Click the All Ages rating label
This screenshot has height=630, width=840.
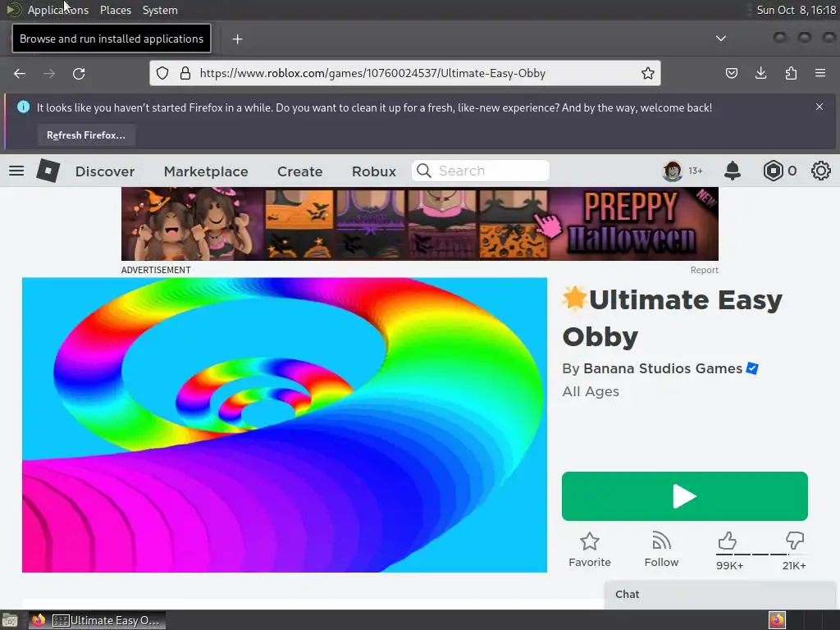point(591,391)
